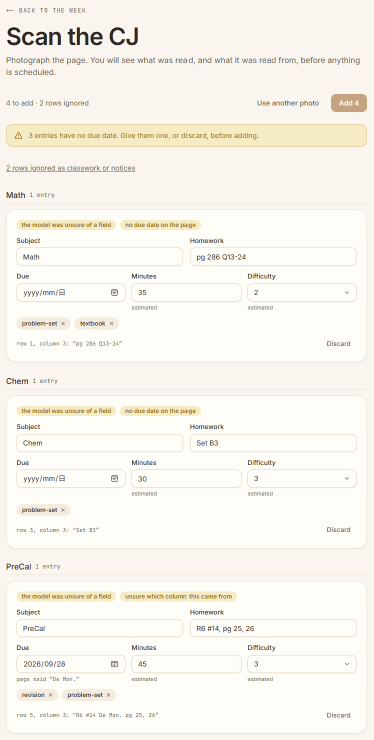Click the Math group heading
The height and width of the screenshot is (740, 374).
coord(16,195)
